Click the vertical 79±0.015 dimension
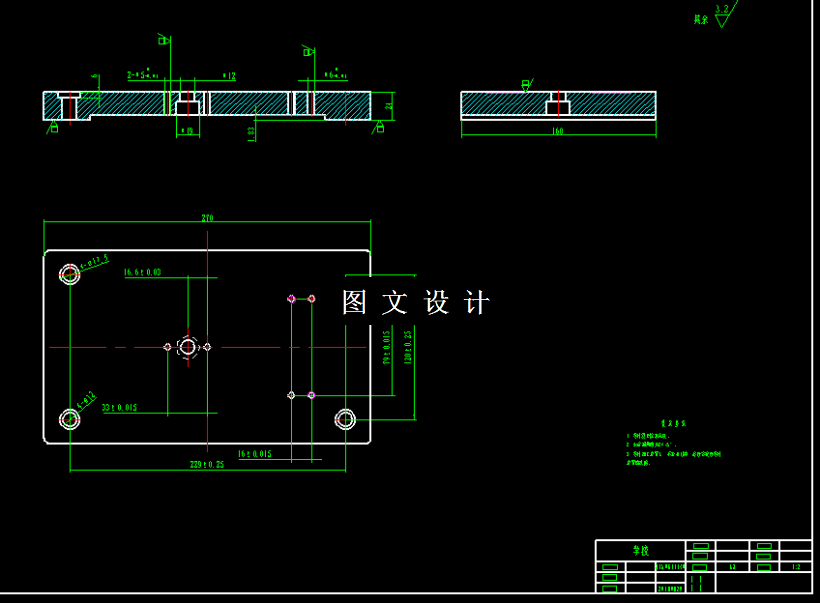This screenshot has height=603, width=820. pyautogui.click(x=386, y=347)
